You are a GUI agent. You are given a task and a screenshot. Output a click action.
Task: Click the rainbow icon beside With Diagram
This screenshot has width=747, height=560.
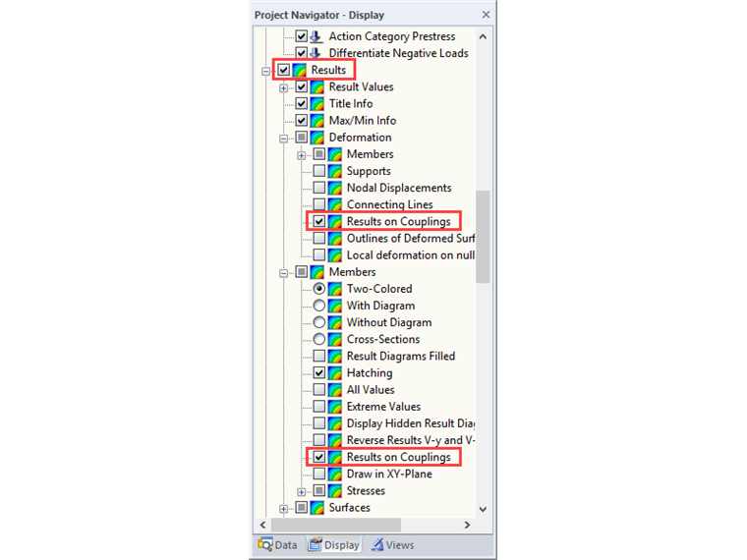click(x=335, y=306)
